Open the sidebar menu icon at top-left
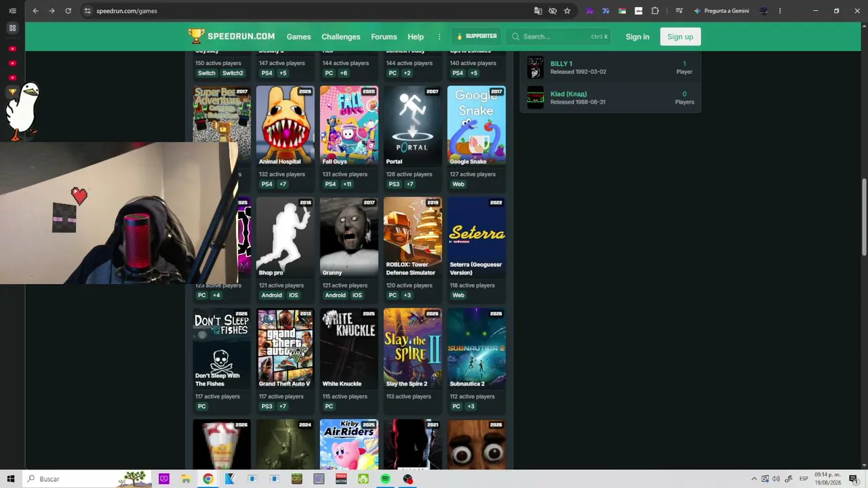This screenshot has height=488, width=868. coord(12,11)
